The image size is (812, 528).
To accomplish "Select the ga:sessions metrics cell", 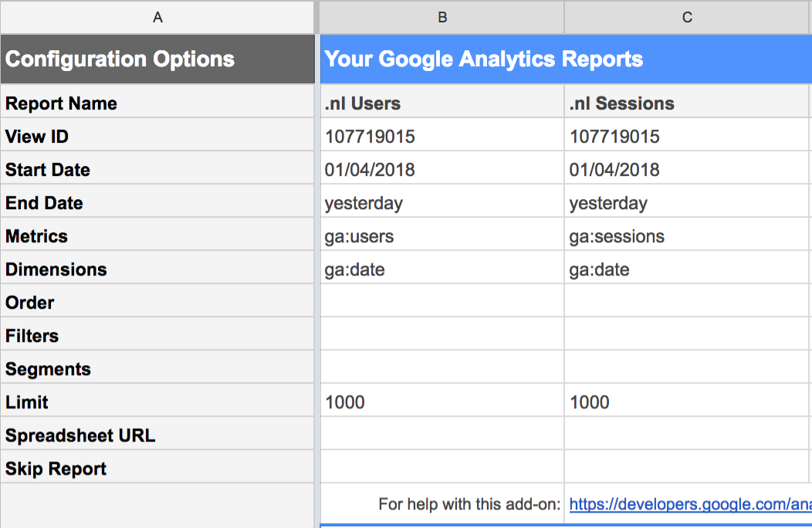I will tap(687, 235).
